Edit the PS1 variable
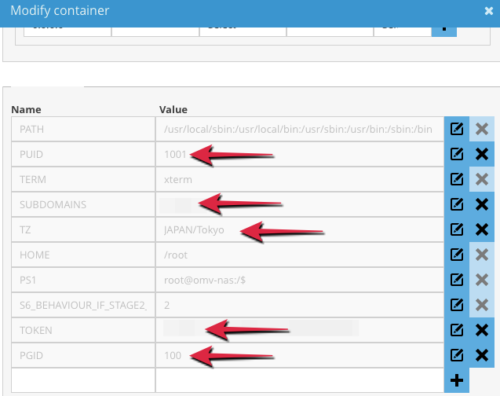Viewport: 500px width, 396px height. click(457, 280)
